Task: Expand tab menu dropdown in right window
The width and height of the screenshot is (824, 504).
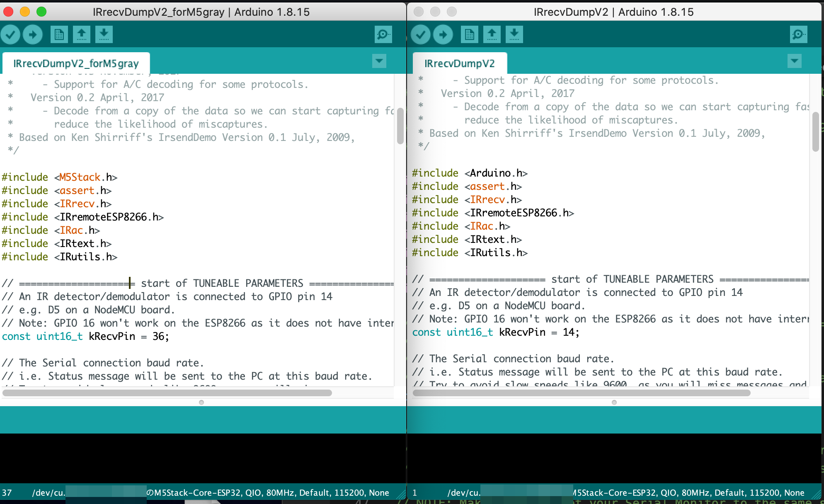Action: pos(794,61)
